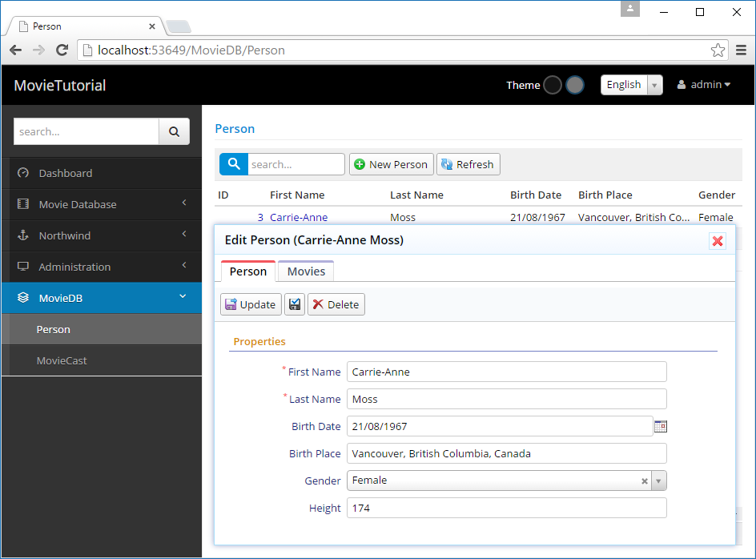This screenshot has height=559, width=756.
Task: Open the Birth Date calendar picker
Action: [660, 427]
